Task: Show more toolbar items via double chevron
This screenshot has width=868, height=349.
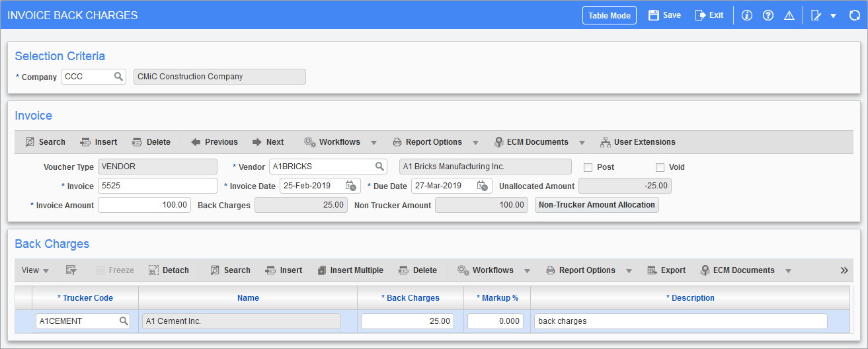Action: pyautogui.click(x=844, y=270)
